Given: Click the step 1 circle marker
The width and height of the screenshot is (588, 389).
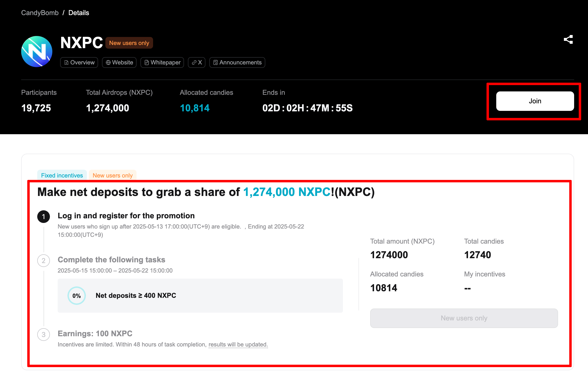Looking at the screenshot, I should (x=44, y=217).
